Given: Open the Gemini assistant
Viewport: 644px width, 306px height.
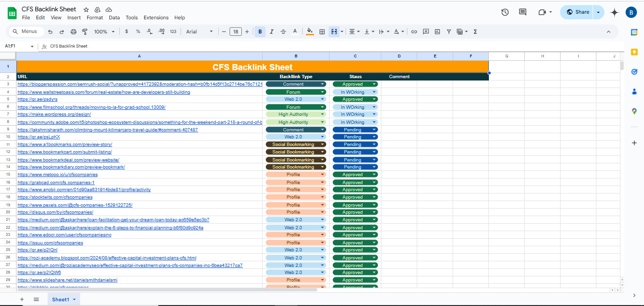Looking at the screenshot, I should [614, 13].
